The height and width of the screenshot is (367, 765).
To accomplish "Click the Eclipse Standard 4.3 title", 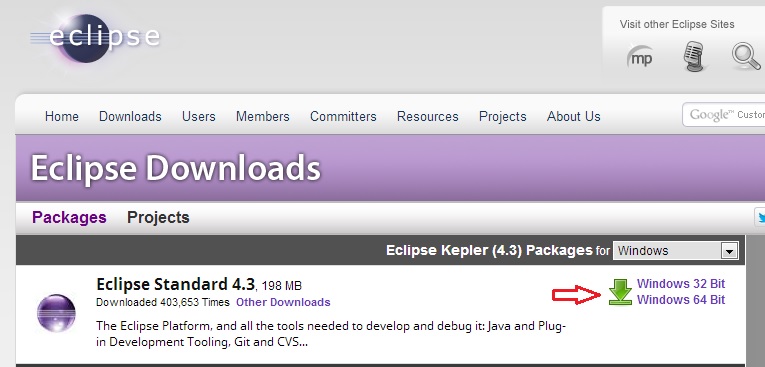I will tap(176, 284).
